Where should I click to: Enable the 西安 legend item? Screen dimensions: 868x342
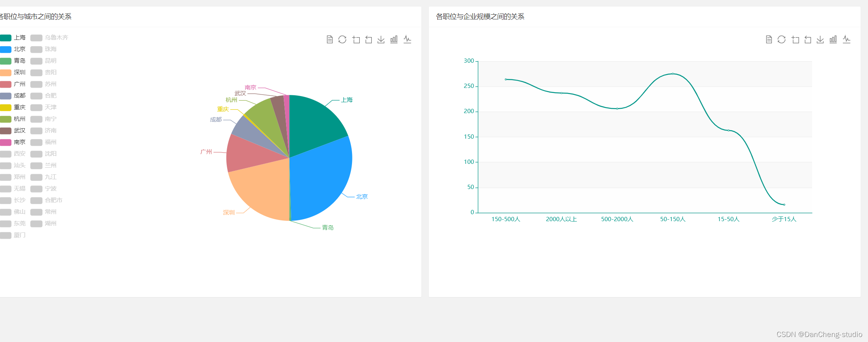(x=13, y=154)
